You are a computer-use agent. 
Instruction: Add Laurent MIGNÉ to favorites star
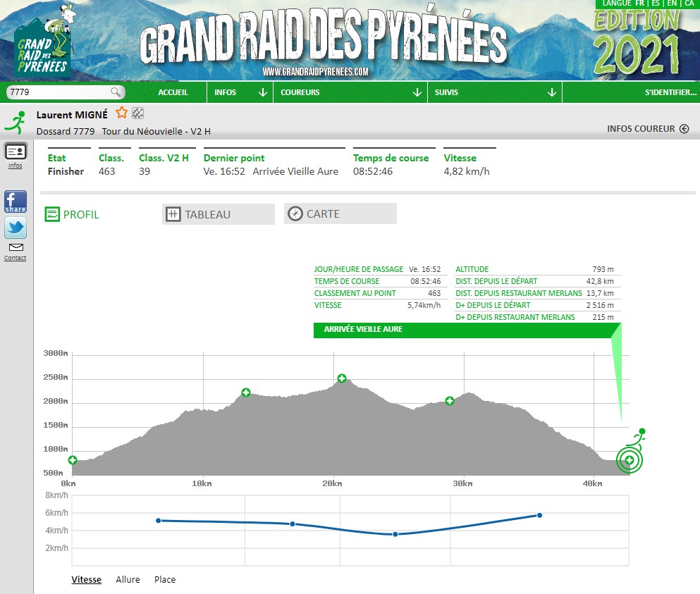click(x=121, y=113)
